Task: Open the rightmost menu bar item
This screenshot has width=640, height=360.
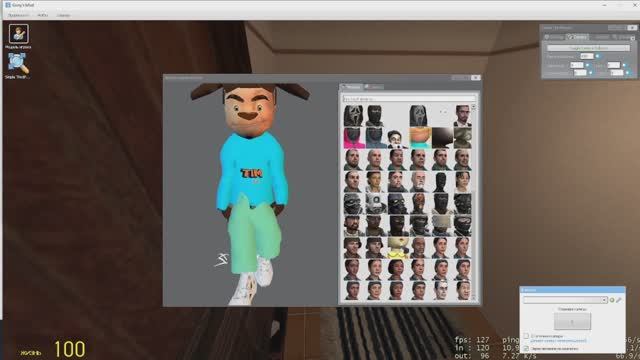Action: [63, 15]
